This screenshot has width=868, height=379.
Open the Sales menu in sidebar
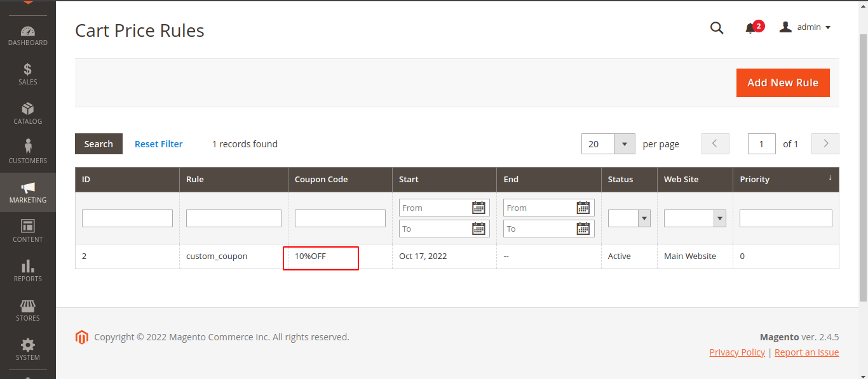27,74
